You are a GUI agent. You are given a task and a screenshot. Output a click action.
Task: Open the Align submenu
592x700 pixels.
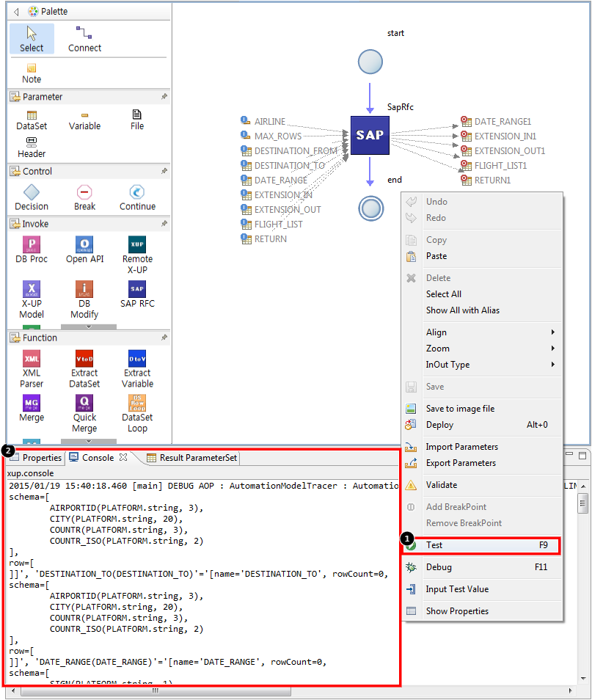pos(482,332)
